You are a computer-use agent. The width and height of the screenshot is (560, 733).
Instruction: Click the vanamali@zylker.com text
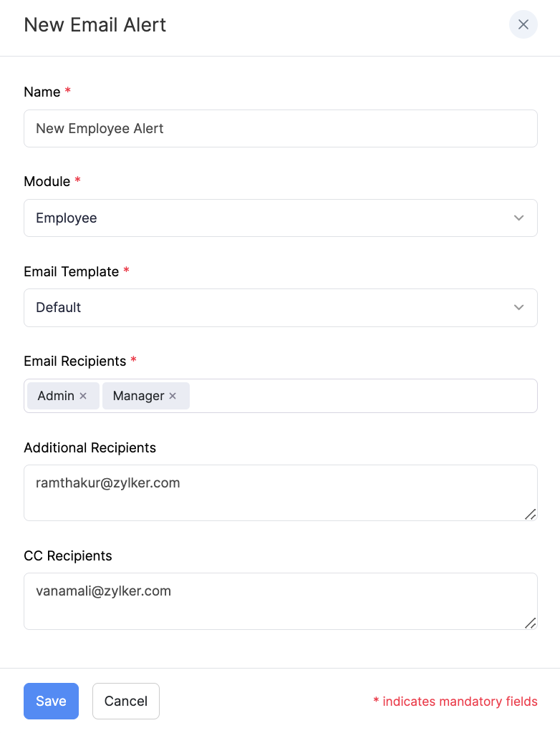103,591
